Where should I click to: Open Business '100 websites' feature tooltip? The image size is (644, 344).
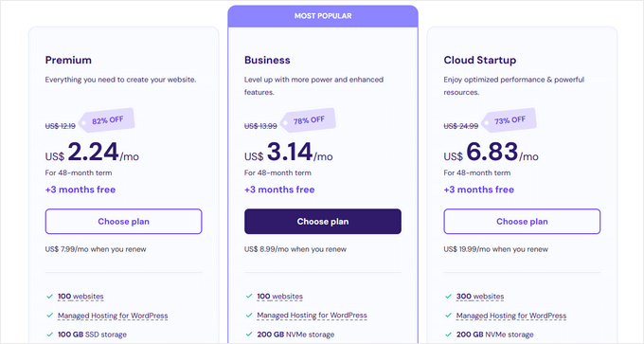pyautogui.click(x=279, y=297)
